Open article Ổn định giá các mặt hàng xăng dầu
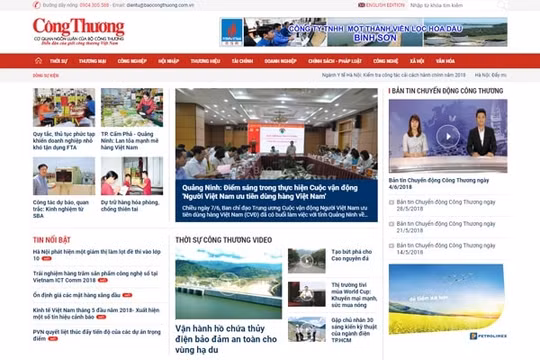The width and height of the screenshot is (540, 360). point(76,295)
